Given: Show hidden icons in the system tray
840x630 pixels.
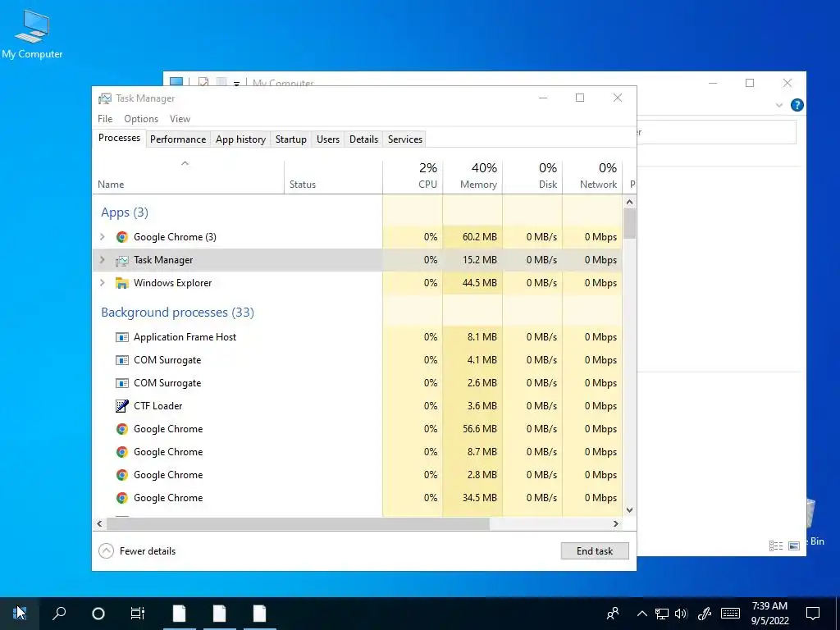Looking at the screenshot, I should tap(641, 614).
